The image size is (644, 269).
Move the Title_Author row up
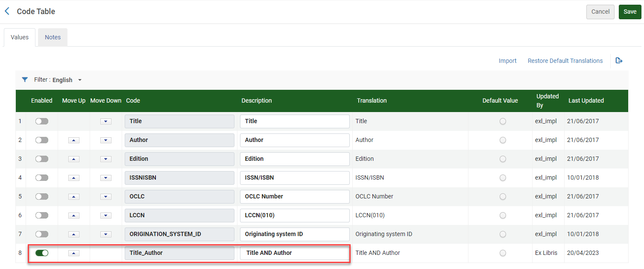click(74, 253)
